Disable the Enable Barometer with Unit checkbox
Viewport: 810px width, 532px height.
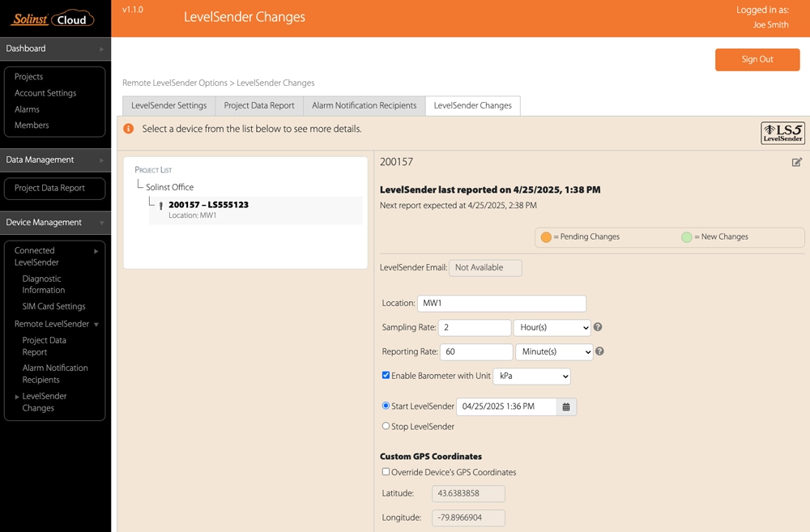click(x=386, y=375)
